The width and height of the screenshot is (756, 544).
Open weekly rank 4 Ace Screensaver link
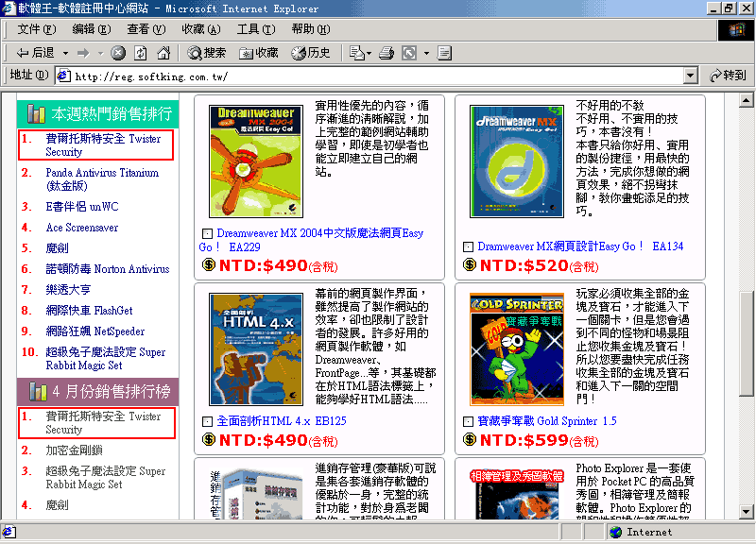click(82, 228)
